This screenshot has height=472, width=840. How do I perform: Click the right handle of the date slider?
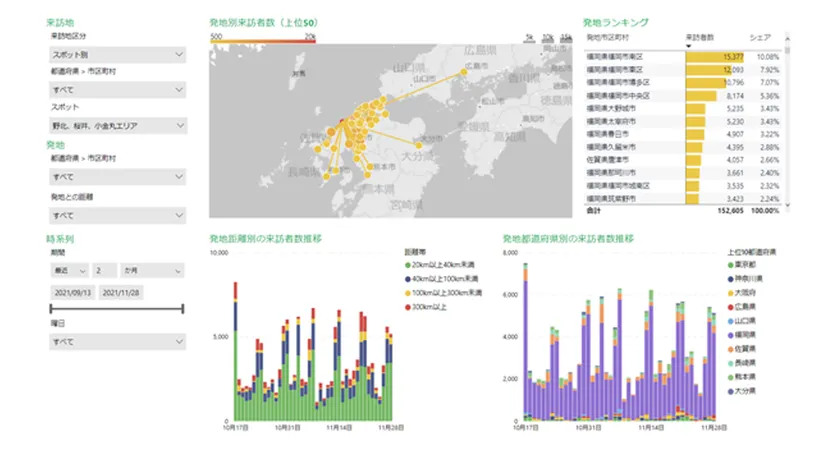coord(183,309)
